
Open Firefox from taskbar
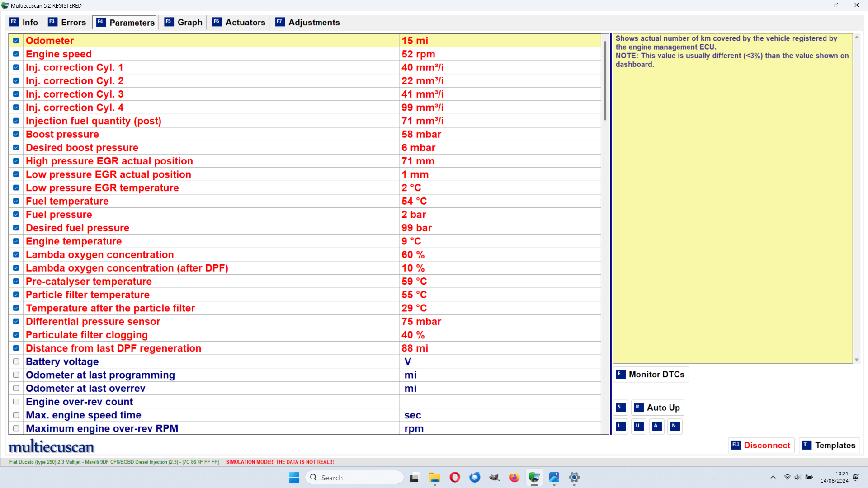[x=514, y=478]
